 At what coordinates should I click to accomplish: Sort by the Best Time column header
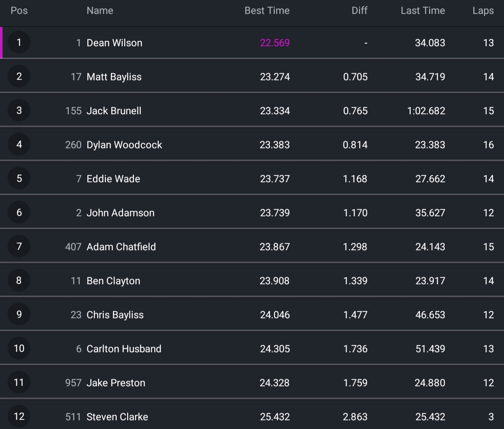(267, 10)
